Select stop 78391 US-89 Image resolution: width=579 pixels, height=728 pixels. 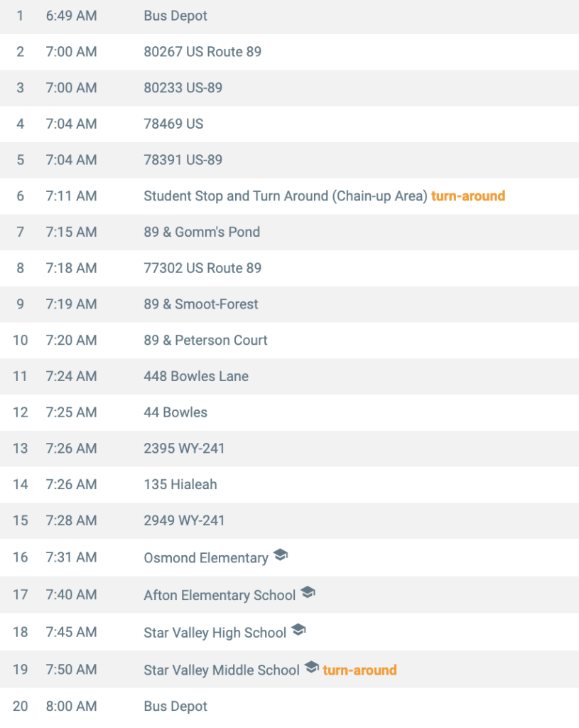point(183,160)
